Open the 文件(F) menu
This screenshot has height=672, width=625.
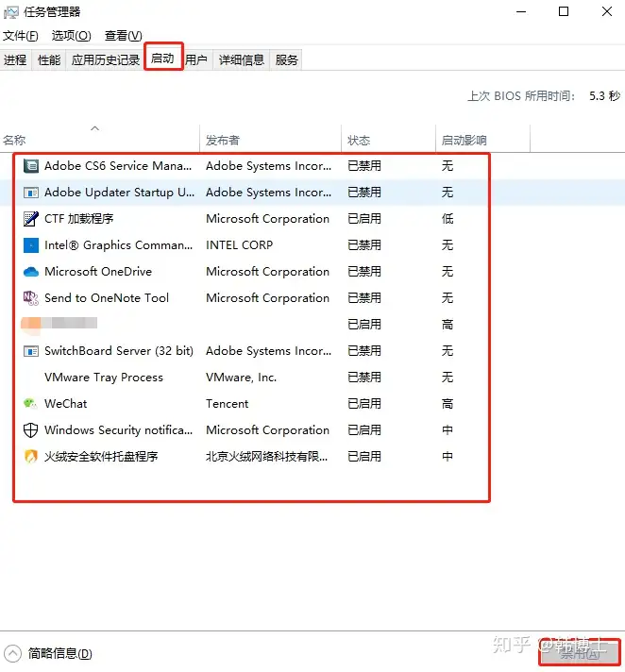(20, 36)
